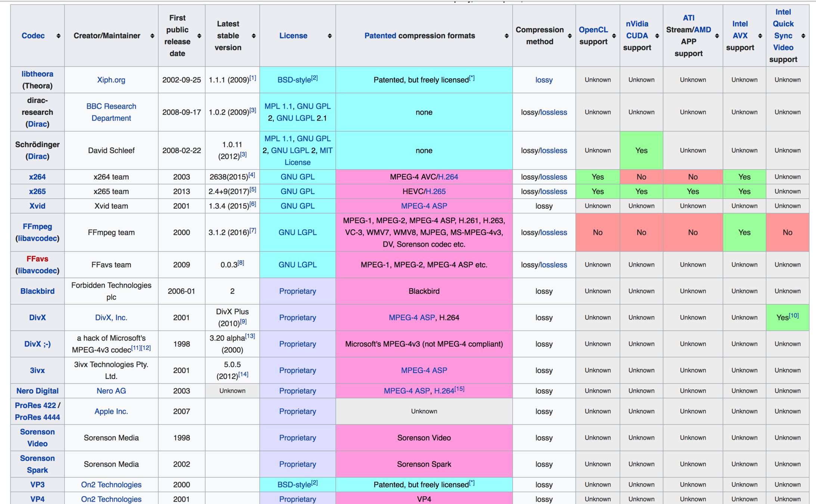Sort by Latest stable version arrows
The width and height of the screenshot is (816, 504).
tap(254, 36)
